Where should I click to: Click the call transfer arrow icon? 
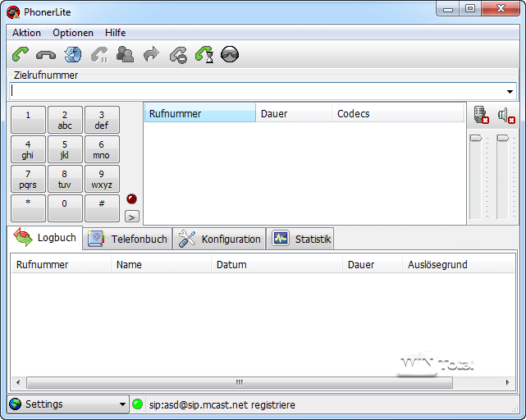(151, 53)
